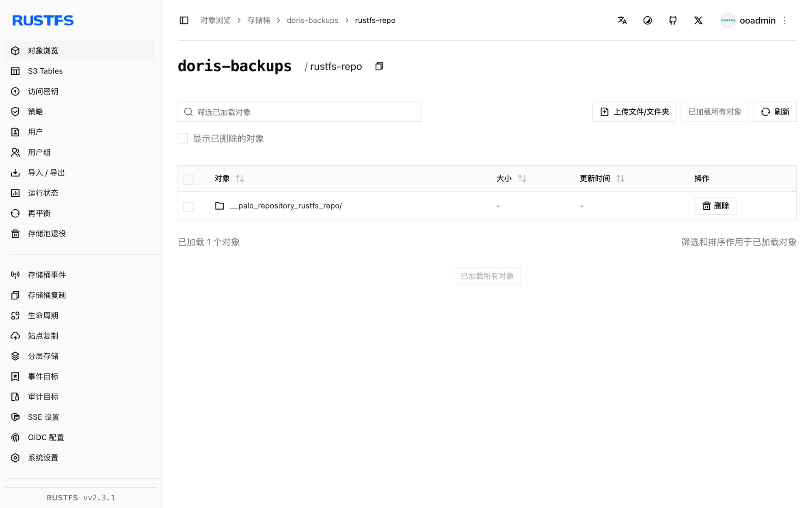Sort by 大小 column arrows
The width and height of the screenshot is (812, 508).
522,178
